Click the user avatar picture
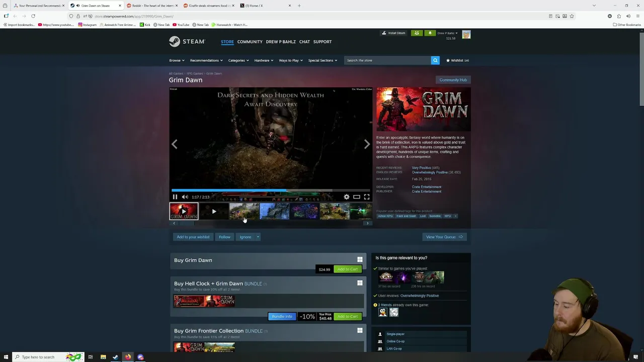Image resolution: width=644 pixels, height=362 pixels. [x=466, y=35]
